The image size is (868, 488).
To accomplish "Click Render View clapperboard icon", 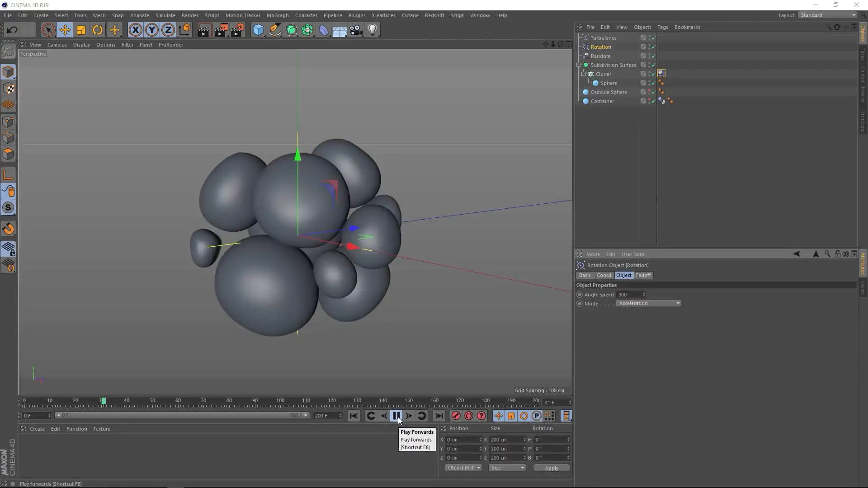I will click(204, 30).
